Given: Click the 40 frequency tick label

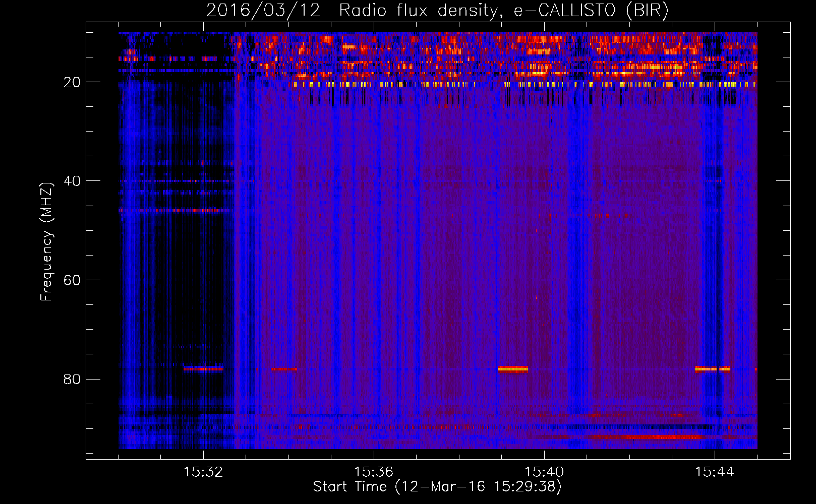Looking at the screenshot, I should 72,181.
